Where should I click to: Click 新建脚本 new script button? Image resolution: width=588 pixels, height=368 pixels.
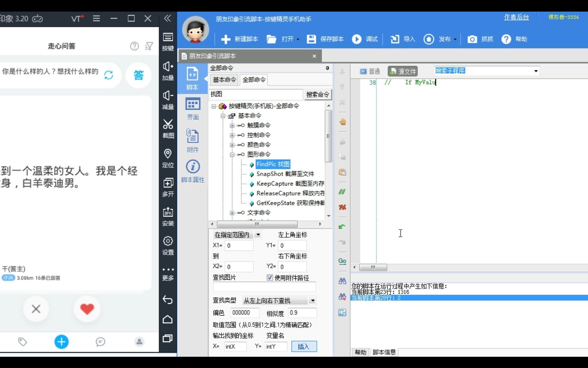(x=239, y=39)
